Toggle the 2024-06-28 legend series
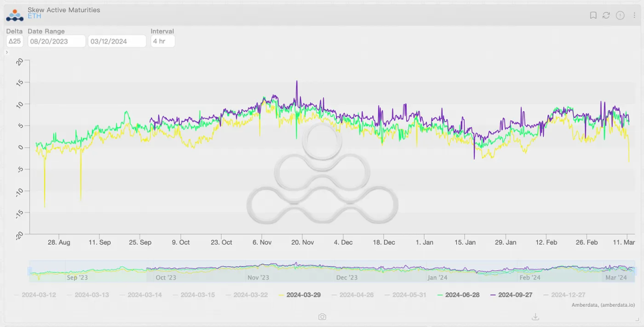644x327 pixels. (459, 295)
